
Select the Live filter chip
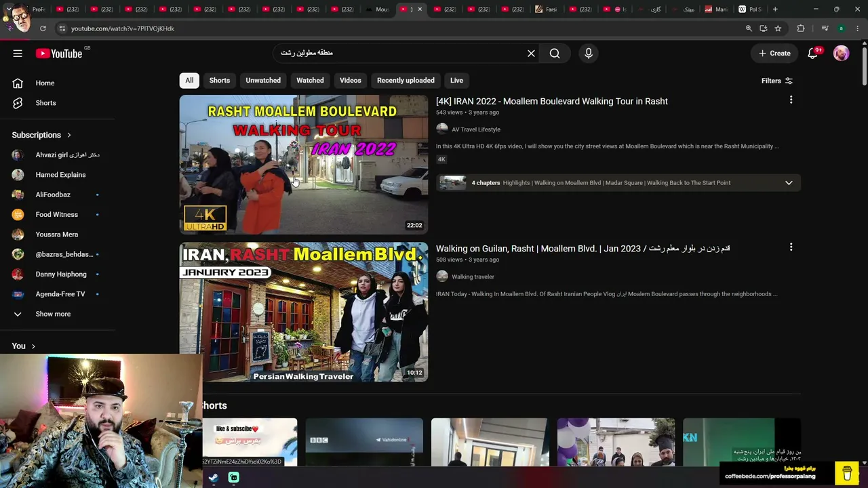coord(456,81)
